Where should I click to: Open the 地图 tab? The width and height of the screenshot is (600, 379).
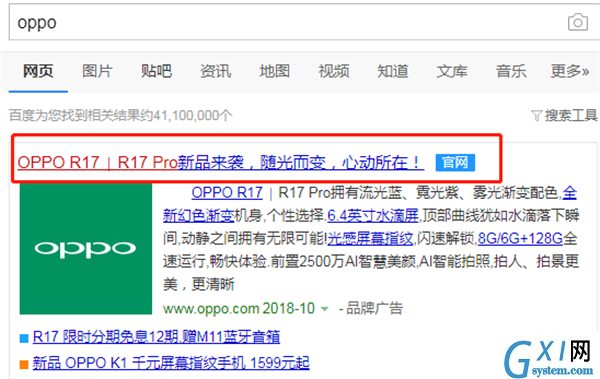click(274, 71)
